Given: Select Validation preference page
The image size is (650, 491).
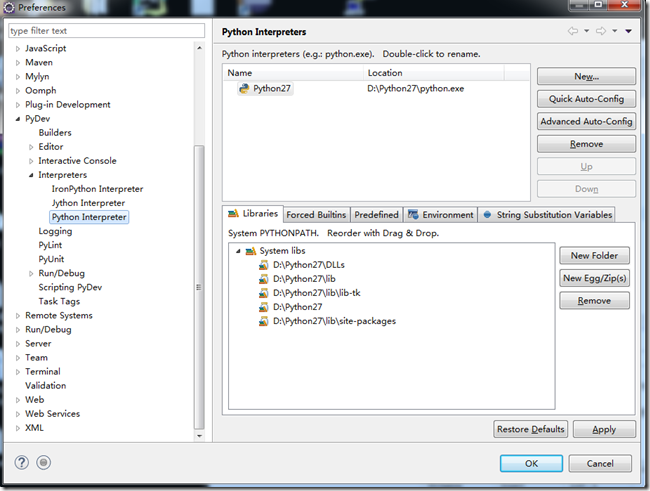Looking at the screenshot, I should click(x=46, y=386).
